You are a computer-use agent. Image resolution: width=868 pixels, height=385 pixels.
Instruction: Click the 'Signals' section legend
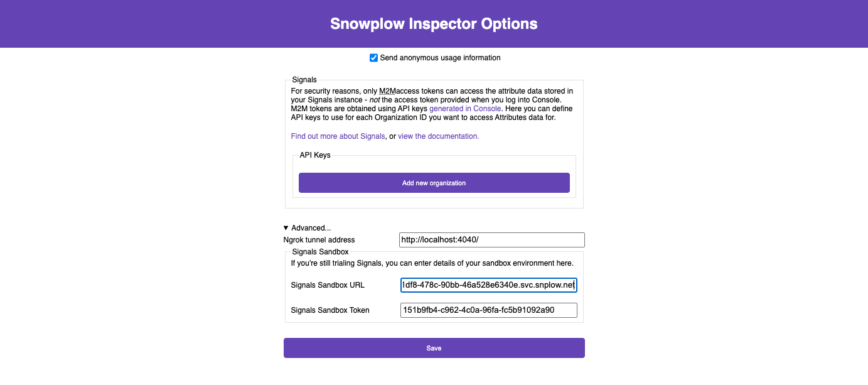(304, 79)
